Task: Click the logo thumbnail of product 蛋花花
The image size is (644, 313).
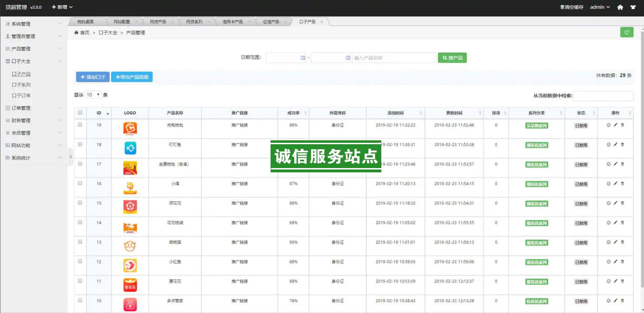Action: pyautogui.click(x=130, y=285)
